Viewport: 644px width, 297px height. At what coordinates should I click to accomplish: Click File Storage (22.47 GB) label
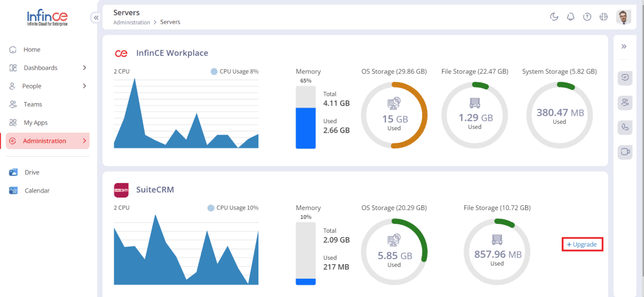[475, 72]
